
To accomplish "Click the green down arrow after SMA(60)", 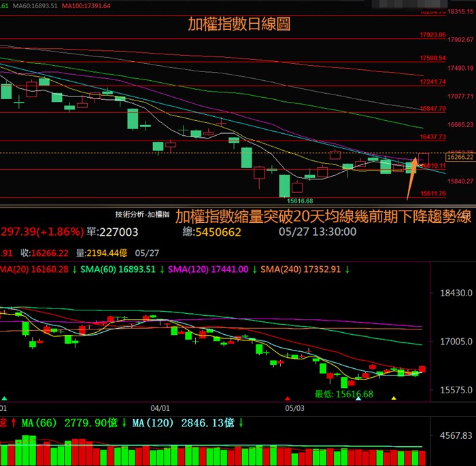I will [x=162, y=270].
